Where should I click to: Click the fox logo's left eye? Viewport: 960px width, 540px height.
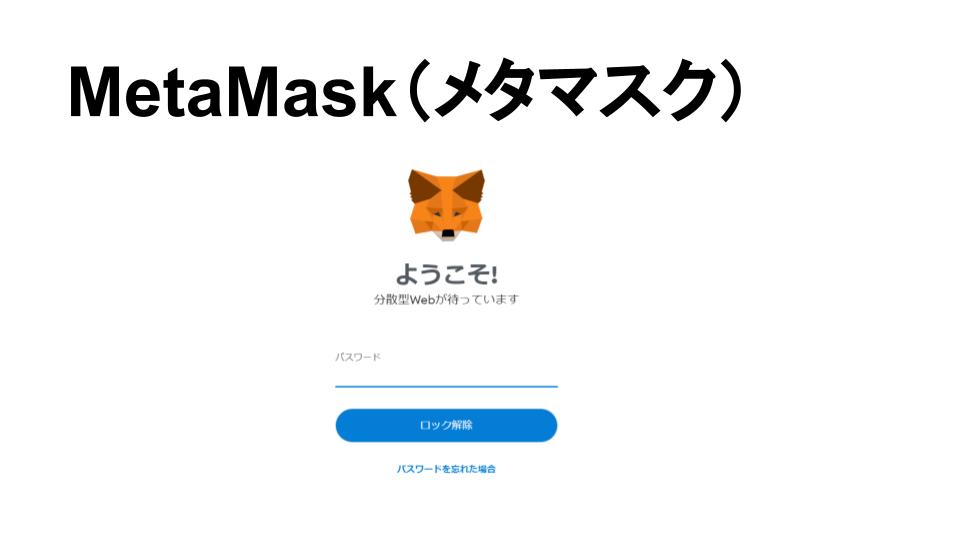[437, 212]
